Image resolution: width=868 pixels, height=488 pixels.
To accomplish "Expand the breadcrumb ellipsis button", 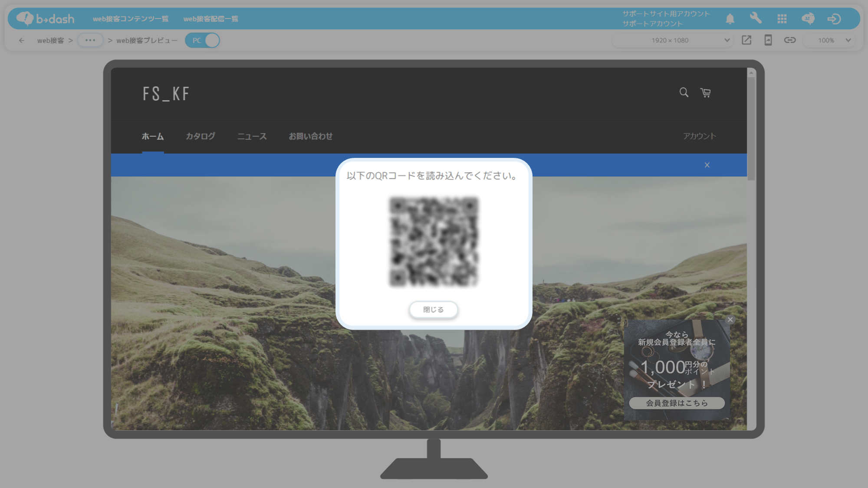I will [x=90, y=40].
